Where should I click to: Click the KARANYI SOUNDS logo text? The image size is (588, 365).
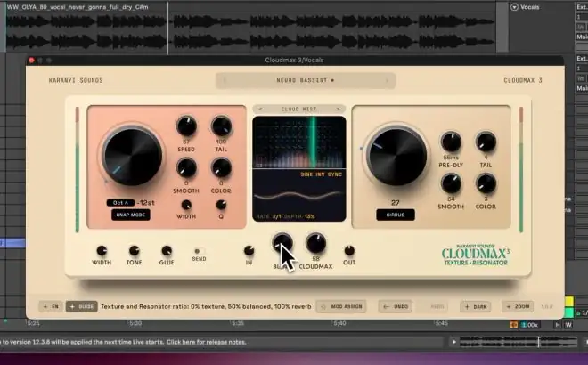(76, 80)
